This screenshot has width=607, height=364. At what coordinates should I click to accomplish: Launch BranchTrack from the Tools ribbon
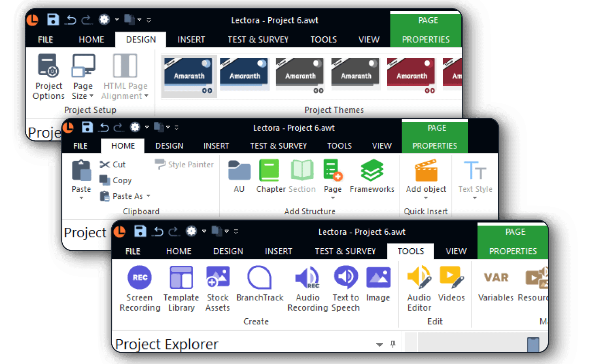(x=260, y=284)
